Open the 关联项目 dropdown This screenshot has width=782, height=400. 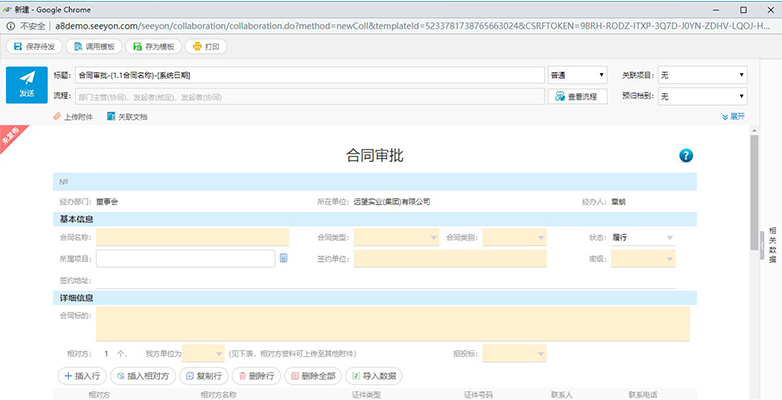pos(702,75)
